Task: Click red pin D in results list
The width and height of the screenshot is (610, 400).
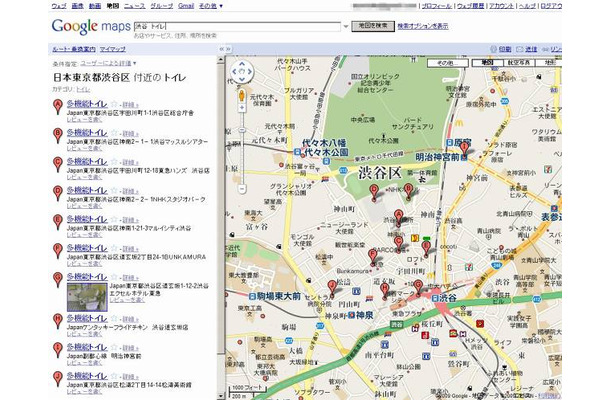Action: point(58,193)
